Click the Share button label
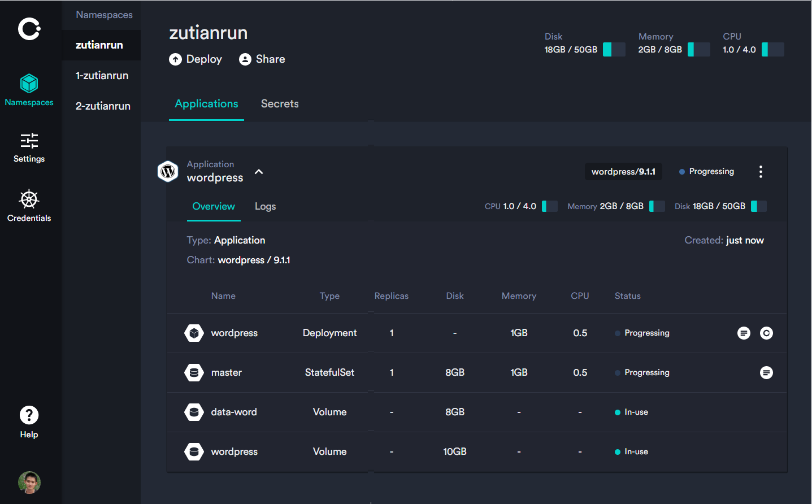812x504 pixels. tap(270, 59)
